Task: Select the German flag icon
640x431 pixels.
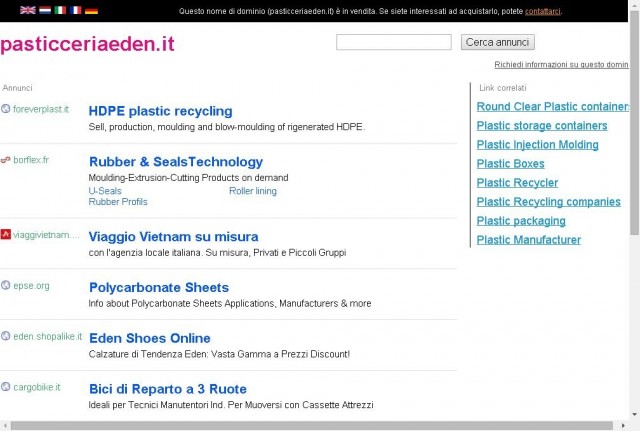Action: [x=91, y=10]
